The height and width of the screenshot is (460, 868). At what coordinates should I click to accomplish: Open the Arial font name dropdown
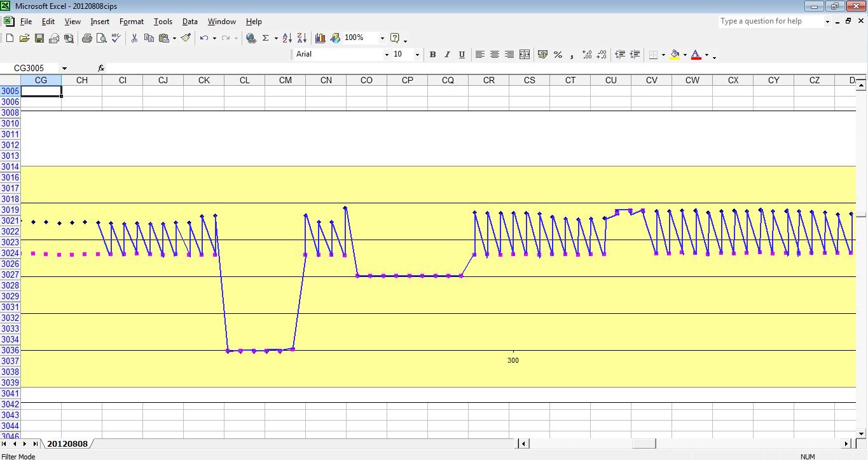(386, 55)
